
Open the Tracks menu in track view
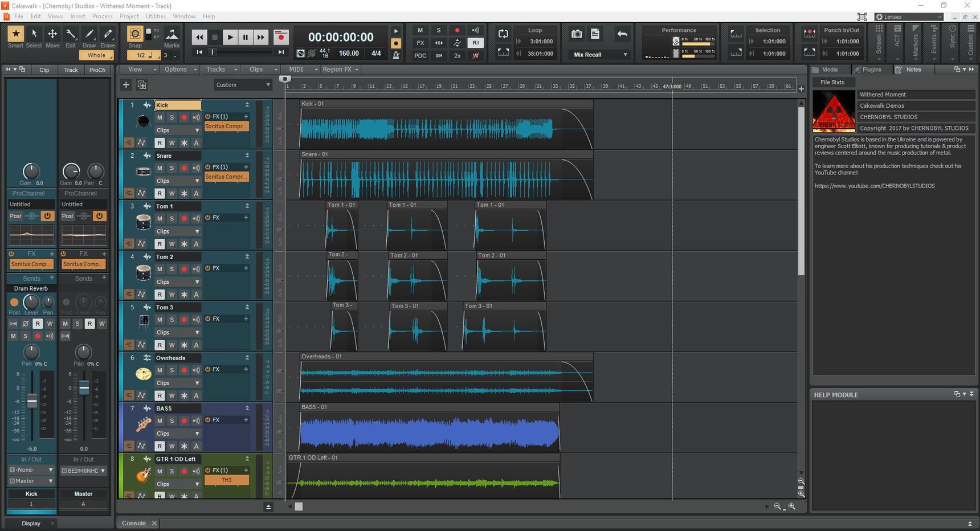pyautogui.click(x=221, y=70)
